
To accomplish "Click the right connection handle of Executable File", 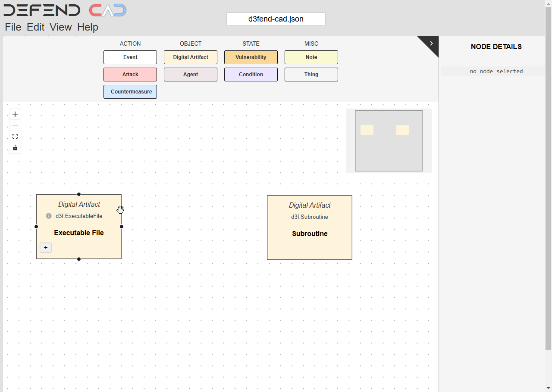I will point(122,227).
